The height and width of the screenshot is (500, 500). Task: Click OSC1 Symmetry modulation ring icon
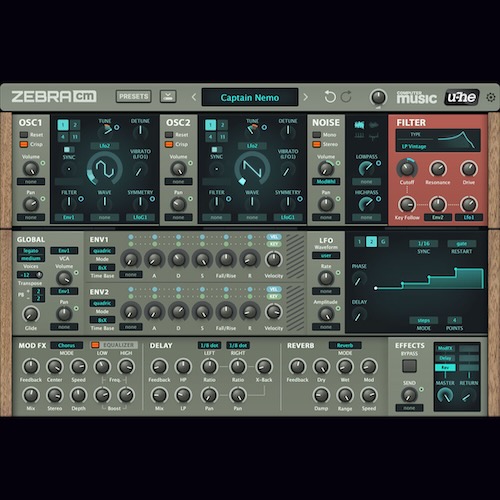coord(152,199)
